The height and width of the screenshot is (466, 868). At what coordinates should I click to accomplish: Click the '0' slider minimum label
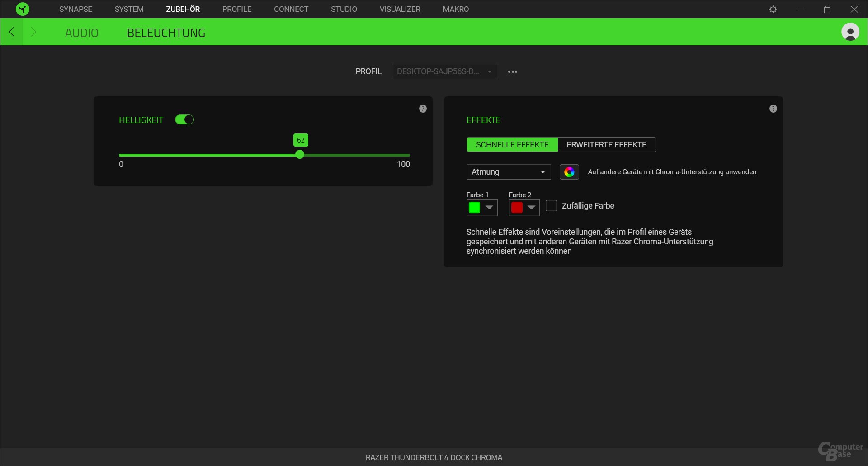(121, 164)
